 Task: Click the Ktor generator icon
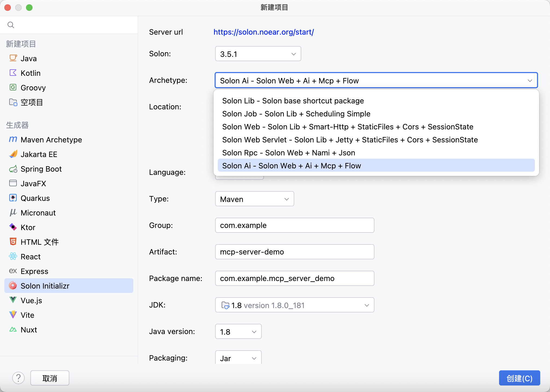coord(13,227)
